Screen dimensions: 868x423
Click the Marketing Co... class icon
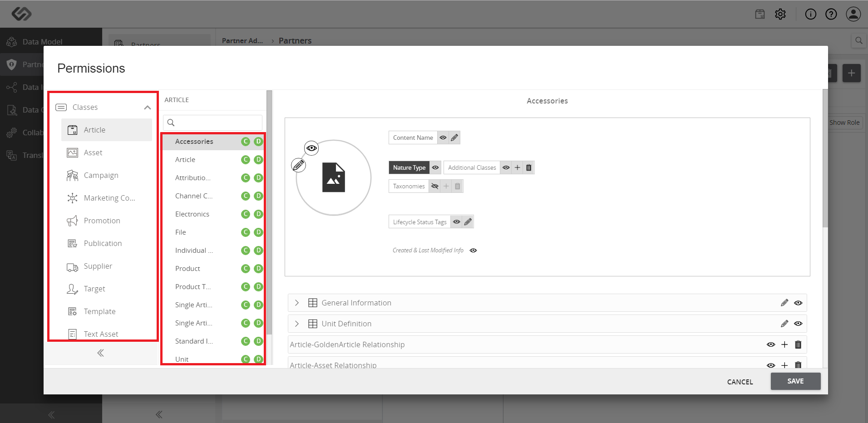[x=72, y=198]
